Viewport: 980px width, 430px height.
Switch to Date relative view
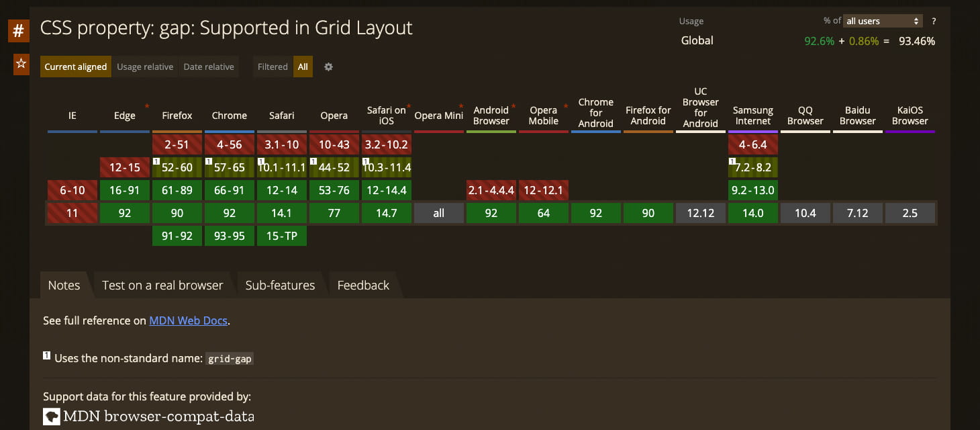tap(209, 67)
